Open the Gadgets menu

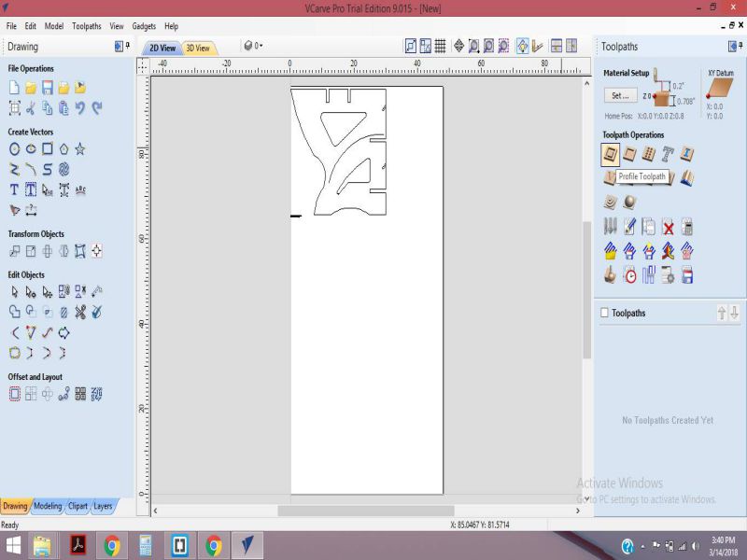pos(144,26)
